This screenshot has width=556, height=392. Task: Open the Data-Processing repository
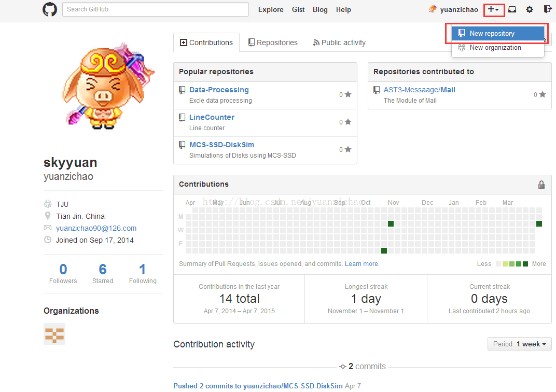[219, 90]
